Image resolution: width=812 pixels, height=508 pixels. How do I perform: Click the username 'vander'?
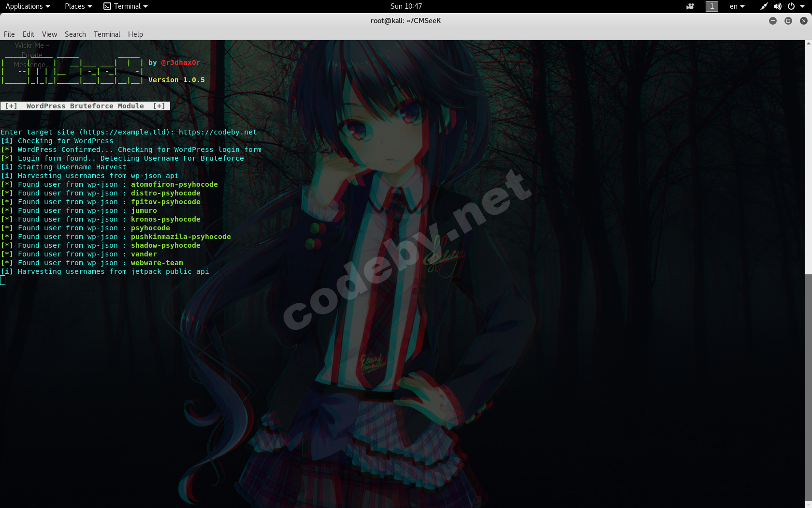144,254
